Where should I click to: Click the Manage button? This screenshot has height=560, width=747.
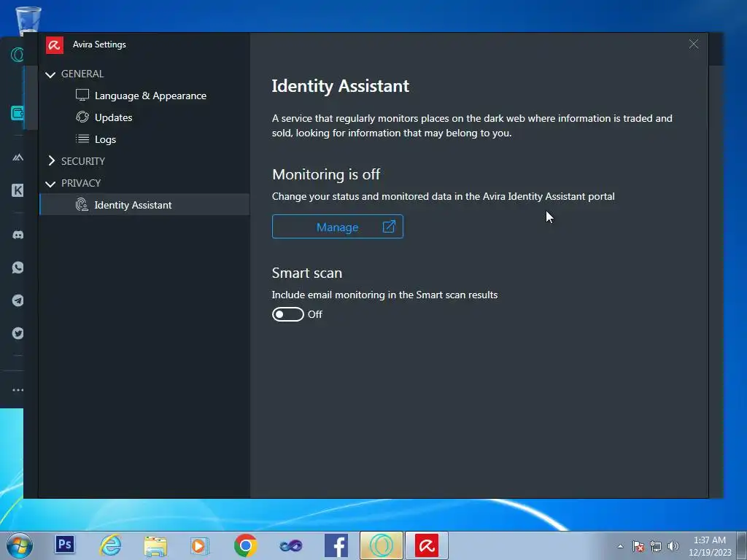pos(337,227)
